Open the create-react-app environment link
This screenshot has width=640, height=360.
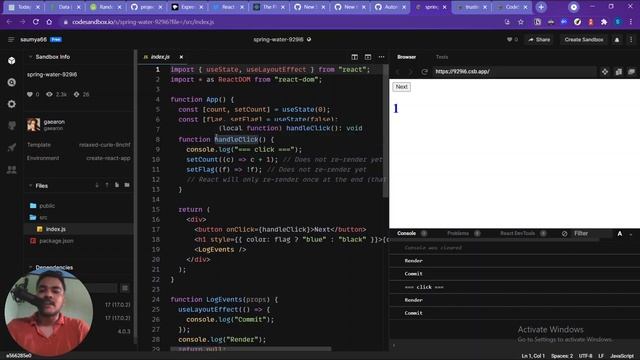point(108,158)
